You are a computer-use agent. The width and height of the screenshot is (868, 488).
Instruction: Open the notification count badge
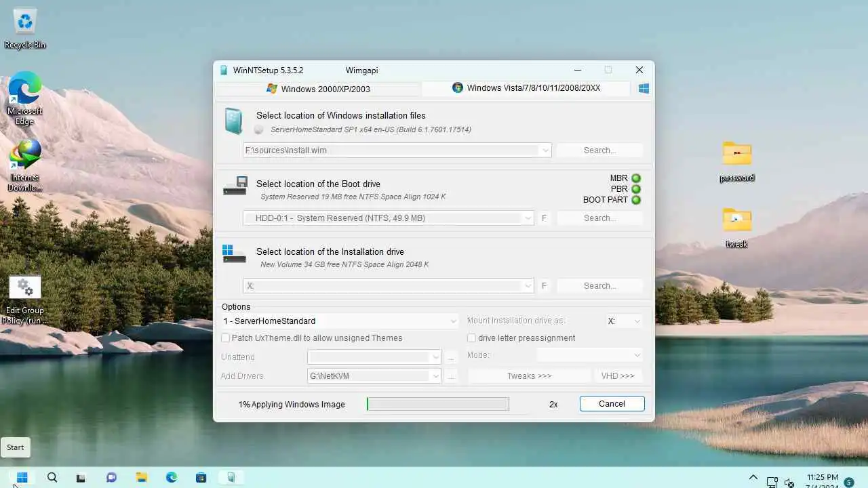pyautogui.click(x=849, y=483)
